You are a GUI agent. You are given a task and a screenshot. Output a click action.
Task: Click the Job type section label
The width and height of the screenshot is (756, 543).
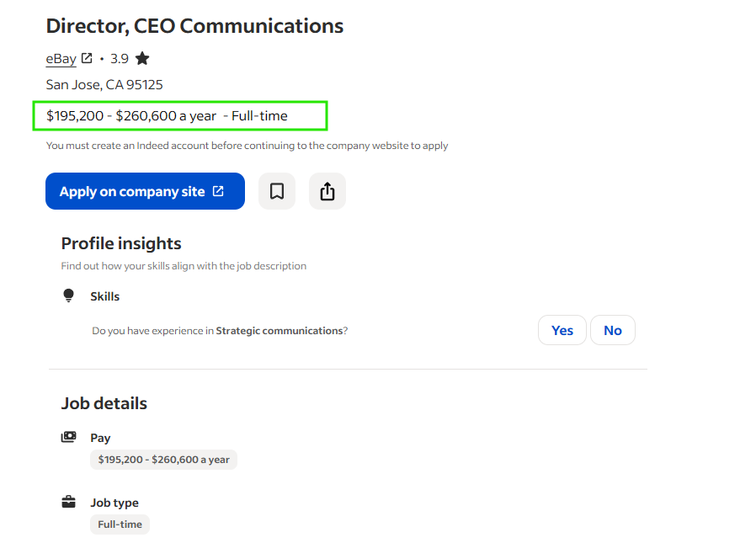tap(114, 503)
